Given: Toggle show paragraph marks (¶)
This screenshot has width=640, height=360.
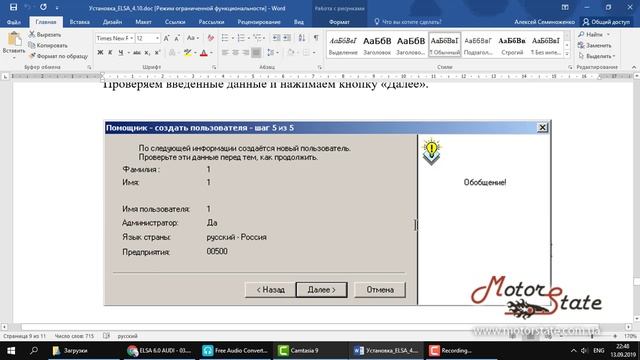Looking at the screenshot, I should [x=316, y=38].
